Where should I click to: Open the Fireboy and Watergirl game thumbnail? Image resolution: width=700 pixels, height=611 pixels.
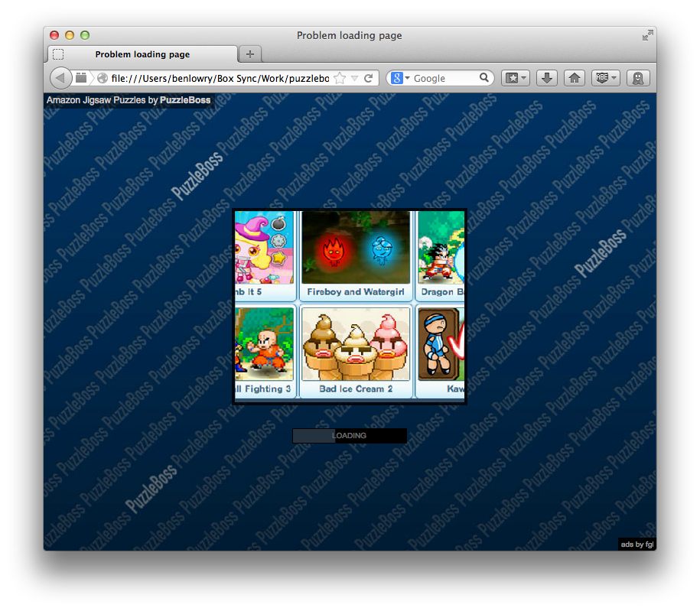pyautogui.click(x=356, y=247)
